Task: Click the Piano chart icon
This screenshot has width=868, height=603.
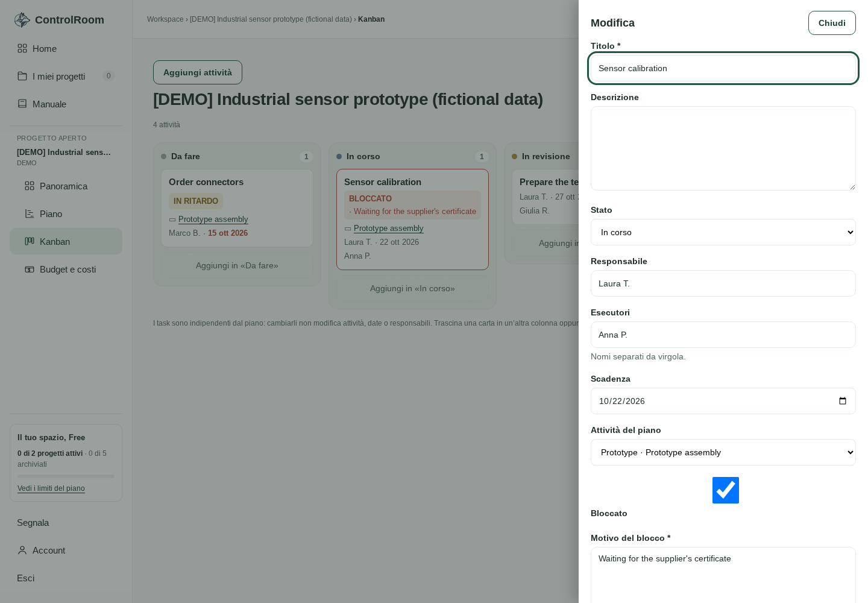Action: 30,213
